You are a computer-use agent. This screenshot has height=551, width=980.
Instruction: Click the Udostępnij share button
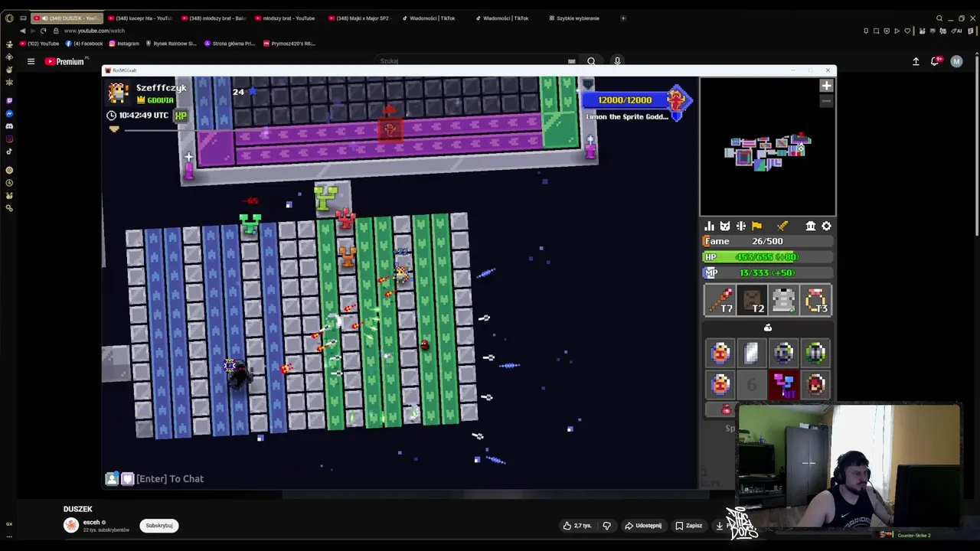pyautogui.click(x=643, y=526)
